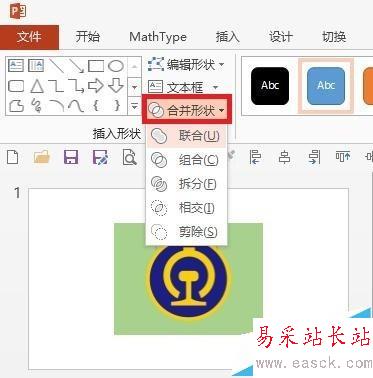Choose the oval shape
Viewport: 373px width, 378px height.
pyautogui.click(x=116, y=66)
